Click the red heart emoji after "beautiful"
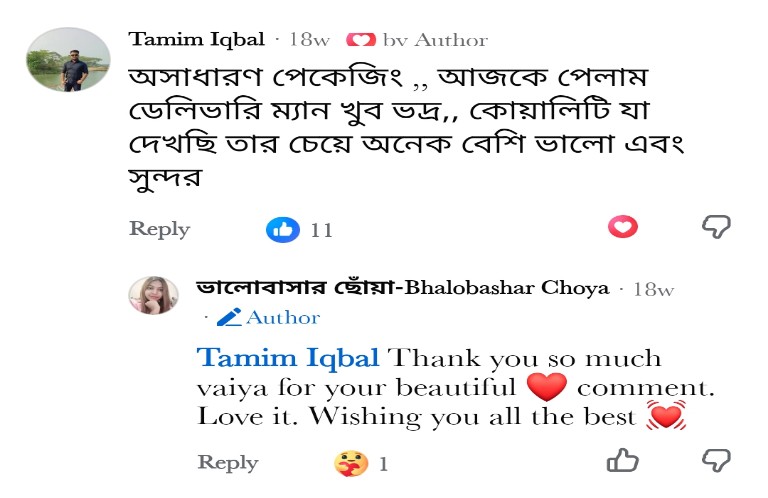Viewport: 768px width, 498px height. (x=547, y=387)
